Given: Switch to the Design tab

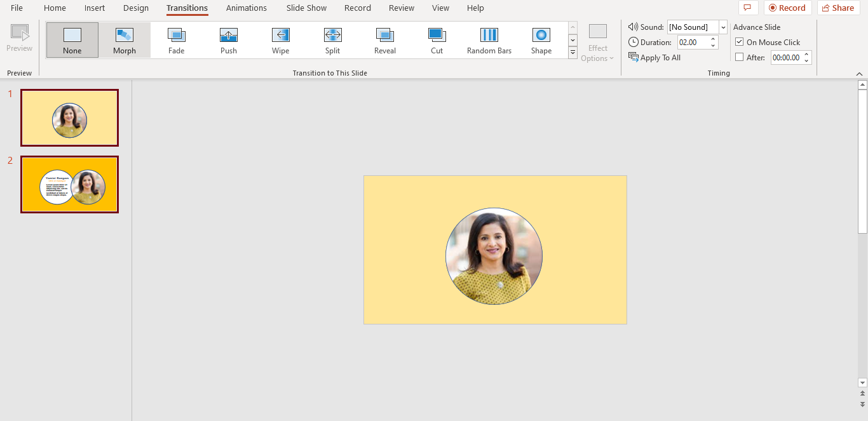Looking at the screenshot, I should [x=136, y=8].
